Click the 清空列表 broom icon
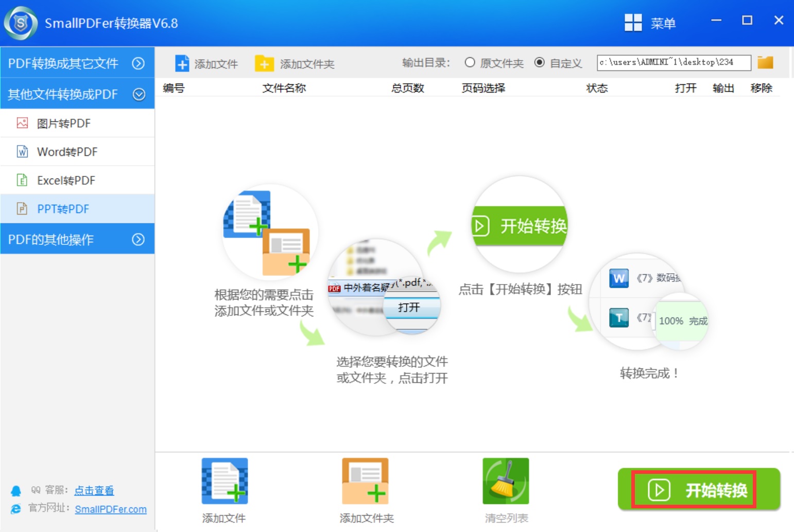 pos(506,481)
